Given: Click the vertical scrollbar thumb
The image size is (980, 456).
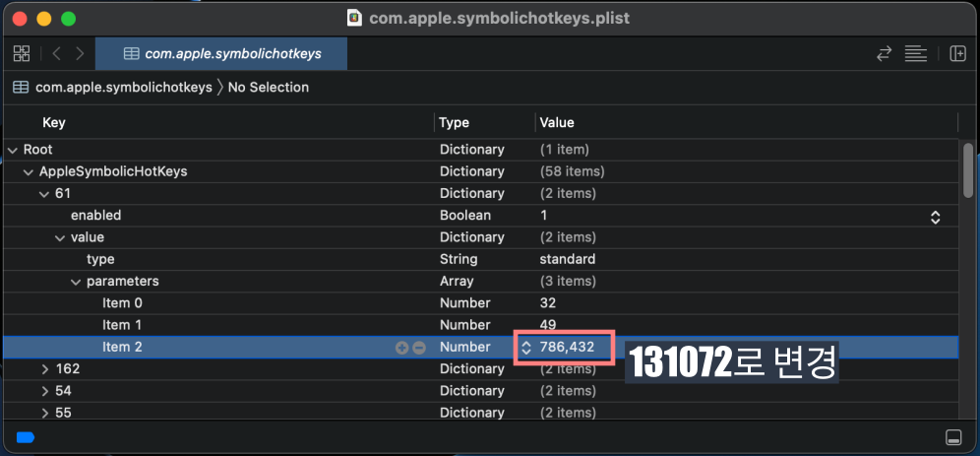Looking at the screenshot, I should click(968, 170).
